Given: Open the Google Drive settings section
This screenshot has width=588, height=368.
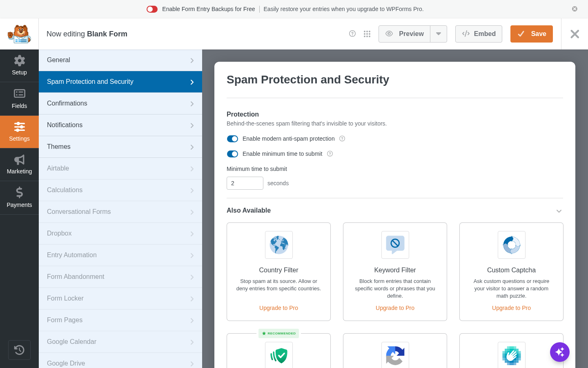Looking at the screenshot, I should coord(120,361).
